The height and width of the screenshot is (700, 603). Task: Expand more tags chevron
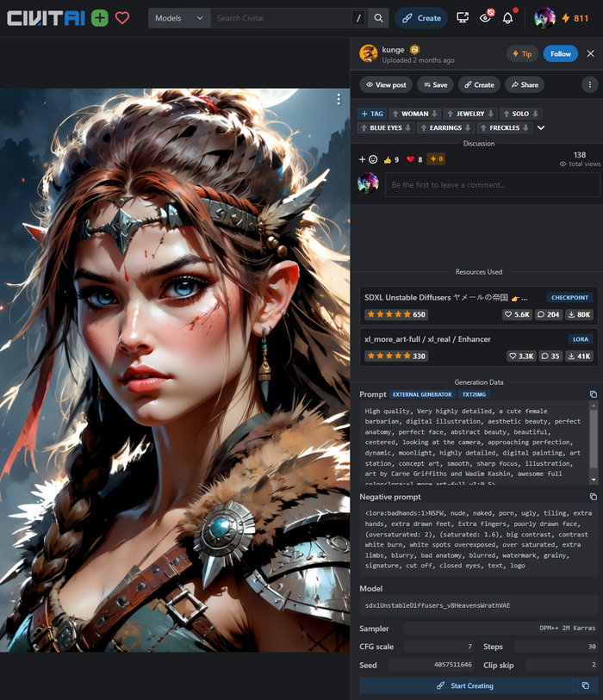(x=541, y=128)
